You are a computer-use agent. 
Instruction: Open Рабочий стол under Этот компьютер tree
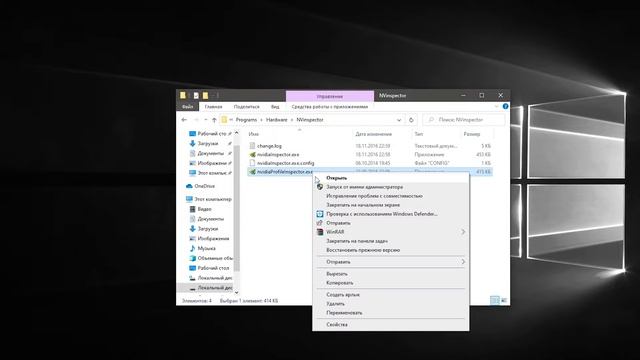(x=213, y=268)
